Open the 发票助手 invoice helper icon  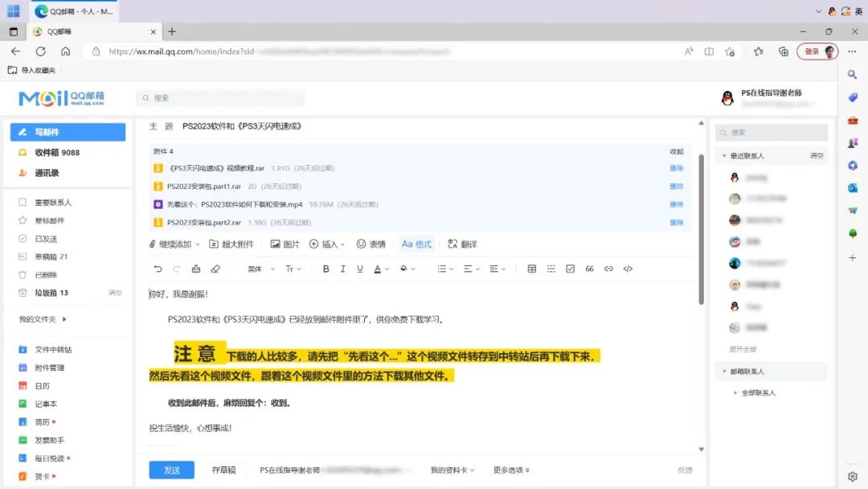coord(22,440)
